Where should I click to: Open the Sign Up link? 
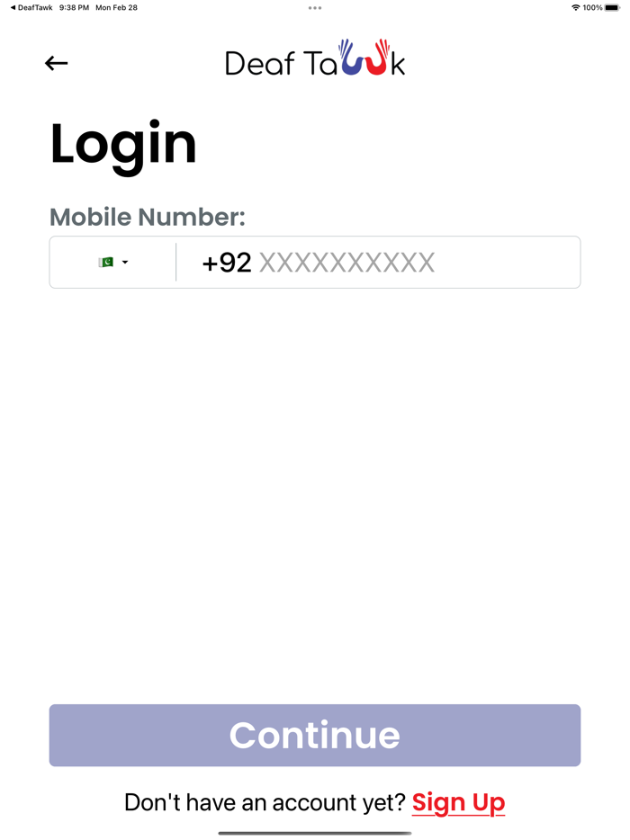pyautogui.click(x=458, y=802)
